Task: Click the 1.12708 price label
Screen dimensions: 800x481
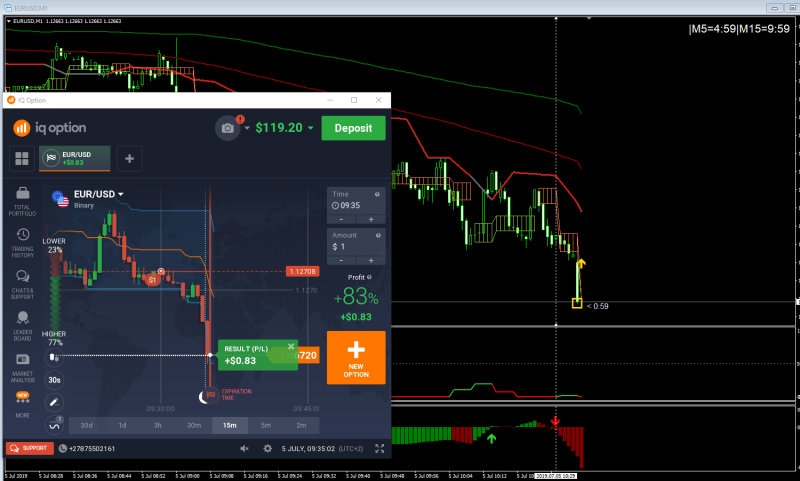Action: 303,271
